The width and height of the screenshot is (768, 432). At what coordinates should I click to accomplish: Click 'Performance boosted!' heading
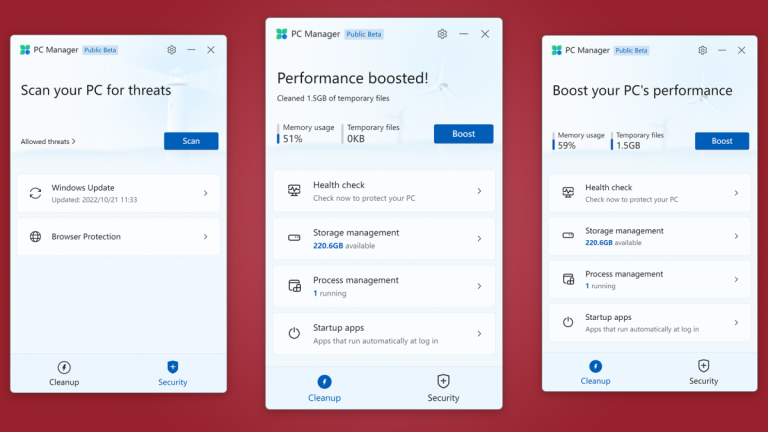353,78
